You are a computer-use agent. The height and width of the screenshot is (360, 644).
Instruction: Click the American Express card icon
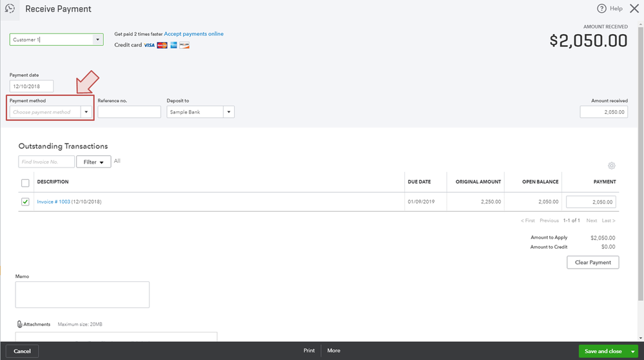coord(174,45)
